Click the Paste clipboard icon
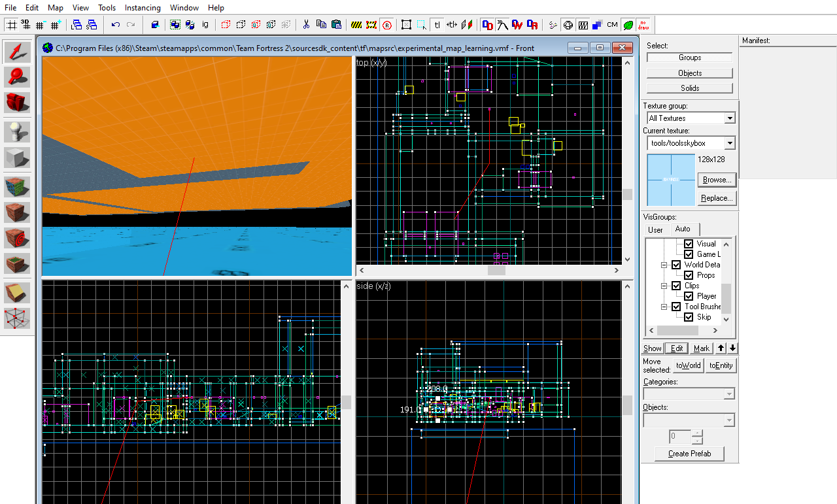 pyautogui.click(x=336, y=25)
